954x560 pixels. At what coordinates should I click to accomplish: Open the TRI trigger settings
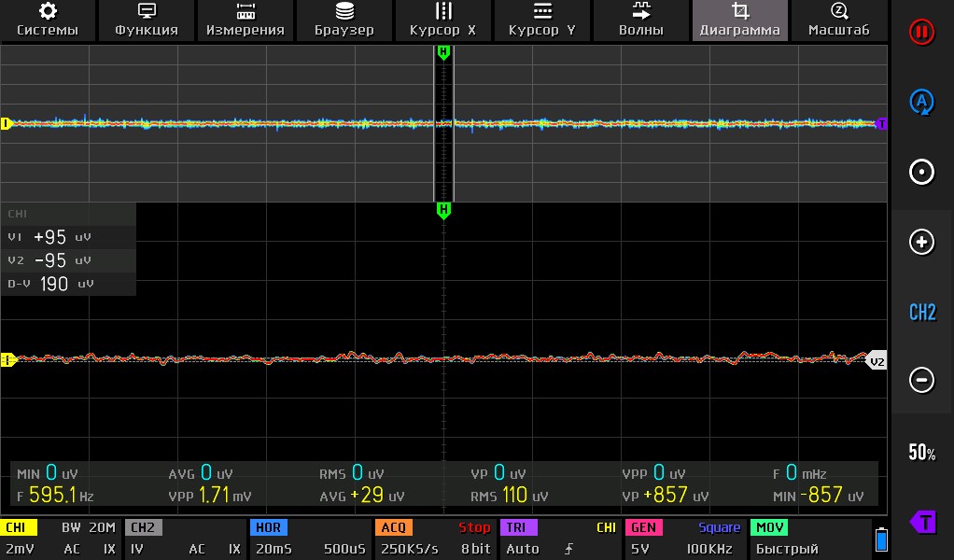point(558,539)
